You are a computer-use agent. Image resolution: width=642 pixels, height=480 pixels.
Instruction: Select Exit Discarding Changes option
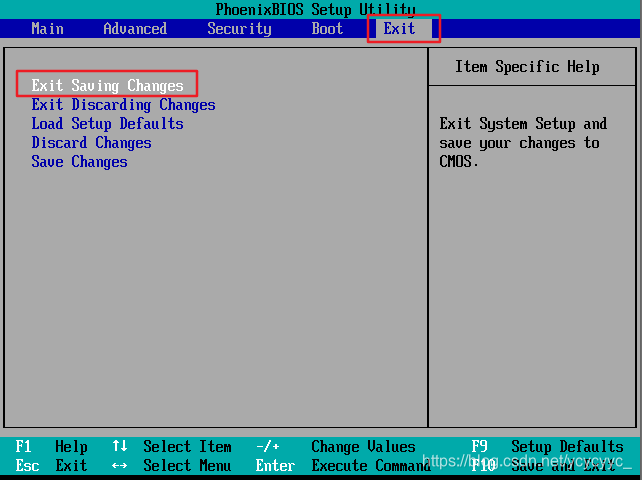tap(123, 105)
